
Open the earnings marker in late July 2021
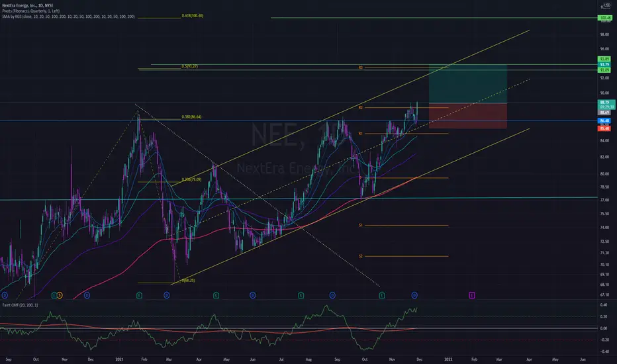301,295
